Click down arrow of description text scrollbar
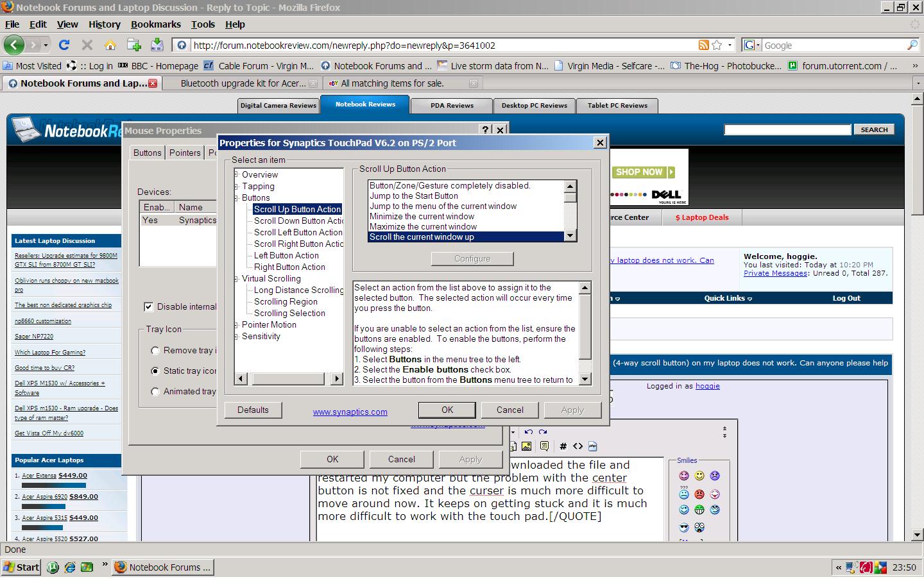Viewport: 924px width, 586px height. (585, 379)
